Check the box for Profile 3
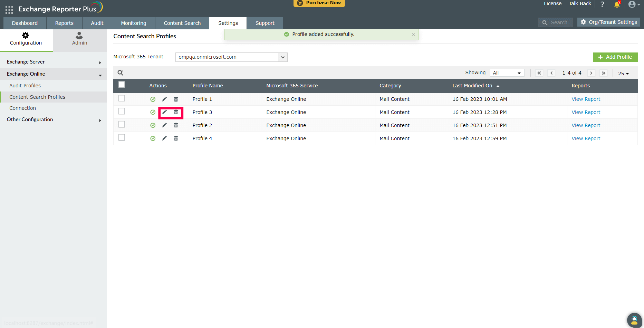Image resolution: width=644 pixels, height=328 pixels. 122,111
